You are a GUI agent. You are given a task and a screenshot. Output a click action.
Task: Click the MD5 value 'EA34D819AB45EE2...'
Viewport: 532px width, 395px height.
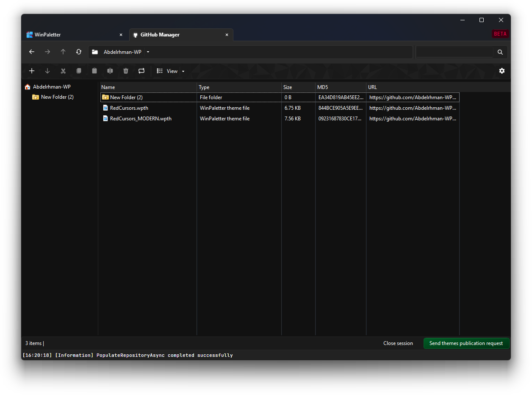tap(341, 97)
